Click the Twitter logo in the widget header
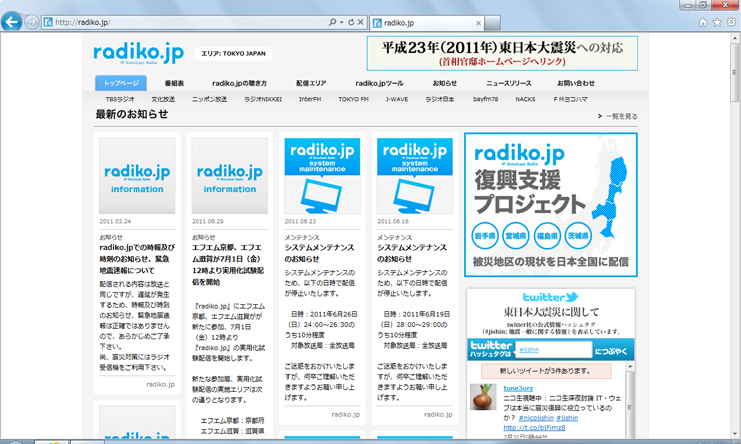 (551, 297)
